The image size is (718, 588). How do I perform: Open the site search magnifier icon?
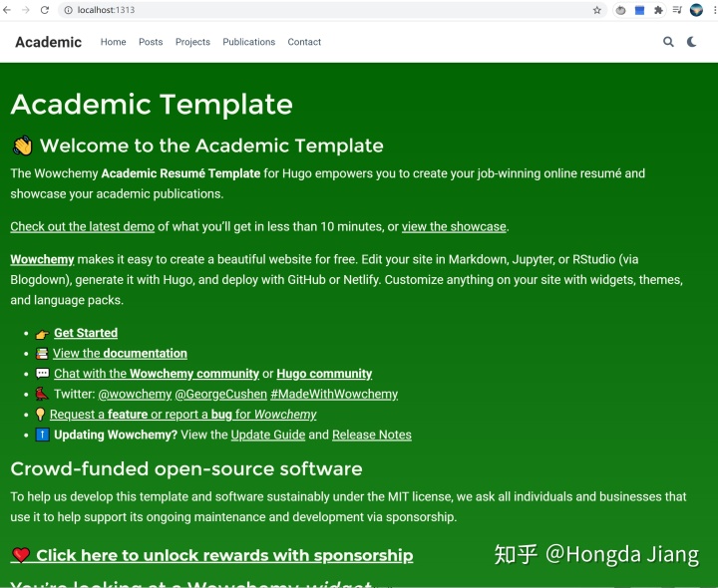tap(668, 42)
